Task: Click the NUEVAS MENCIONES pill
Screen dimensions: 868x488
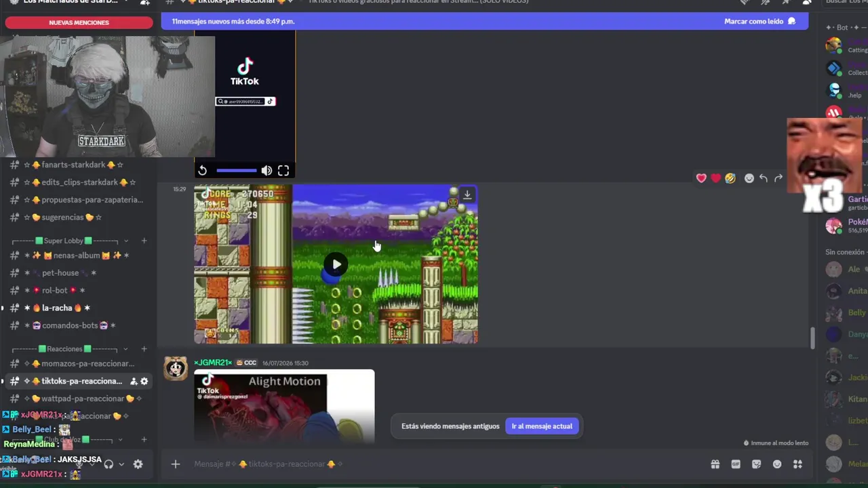Action: (x=79, y=22)
